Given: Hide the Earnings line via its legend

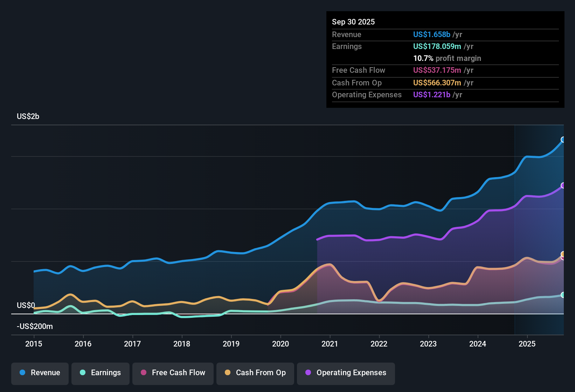Looking at the screenshot, I should tap(101, 373).
